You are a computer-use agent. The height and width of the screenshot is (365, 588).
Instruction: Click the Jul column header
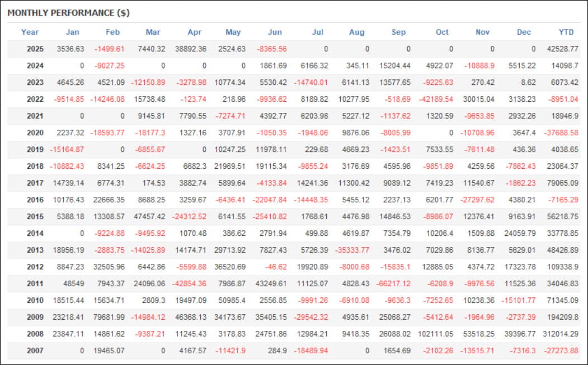point(318,32)
